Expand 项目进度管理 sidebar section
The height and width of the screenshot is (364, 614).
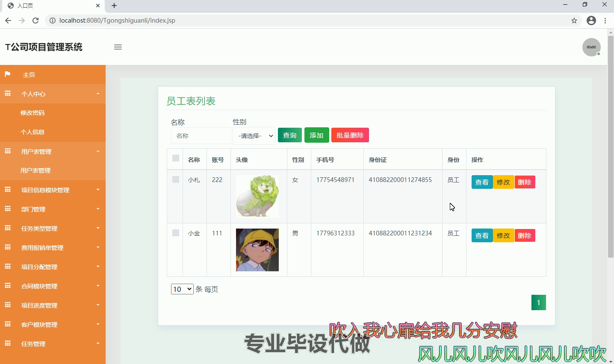pyautogui.click(x=53, y=305)
